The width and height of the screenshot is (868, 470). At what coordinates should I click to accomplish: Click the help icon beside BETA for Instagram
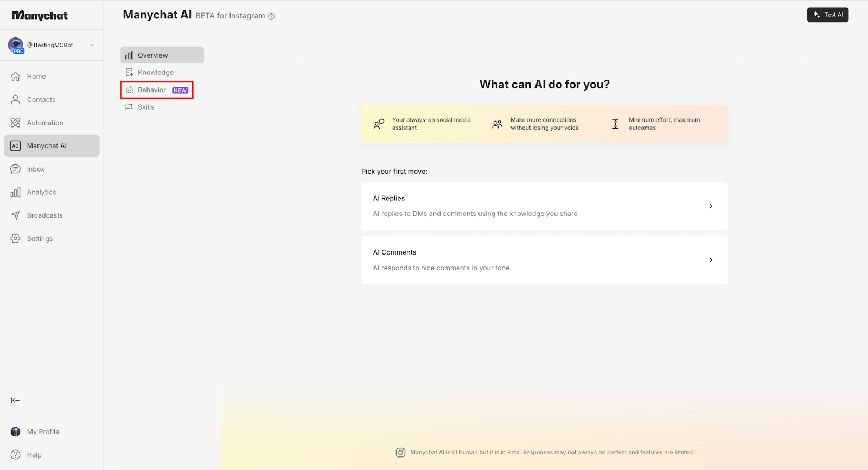[x=271, y=16]
